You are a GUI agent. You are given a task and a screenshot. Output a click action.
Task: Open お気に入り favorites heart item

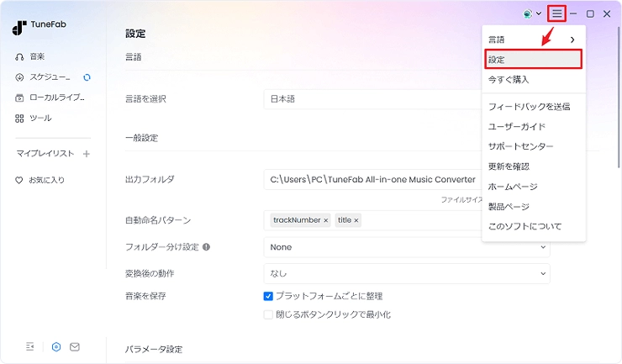[x=40, y=180]
